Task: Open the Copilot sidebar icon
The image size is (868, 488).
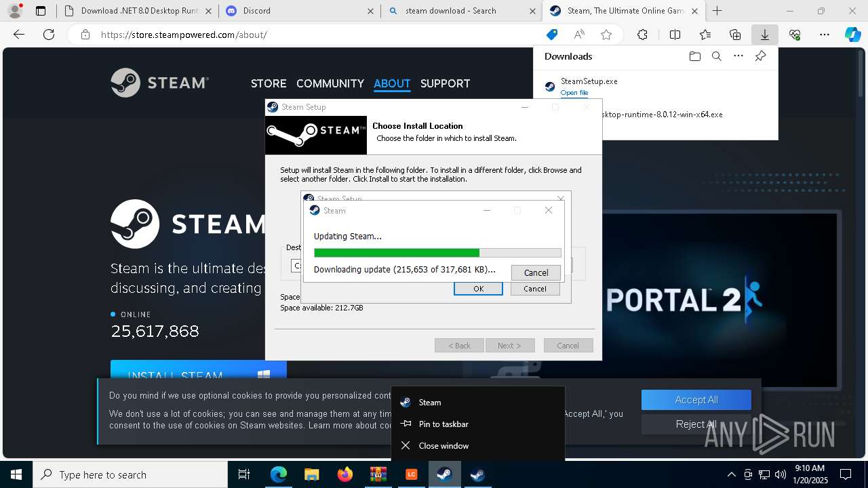Action: click(x=852, y=35)
